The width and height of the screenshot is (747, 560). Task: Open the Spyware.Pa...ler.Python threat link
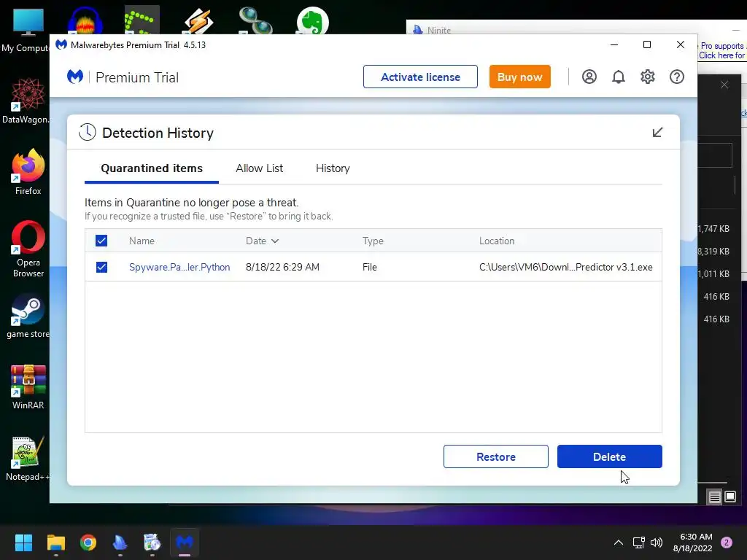pos(179,267)
